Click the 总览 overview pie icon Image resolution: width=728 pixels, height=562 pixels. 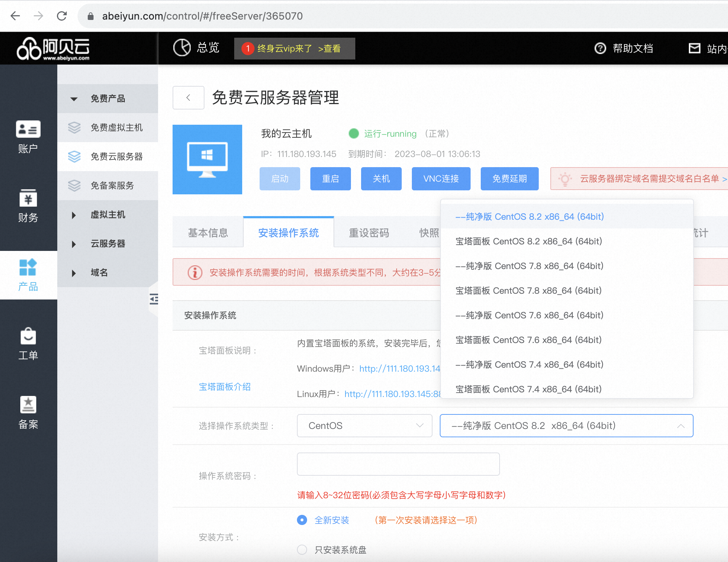(182, 48)
